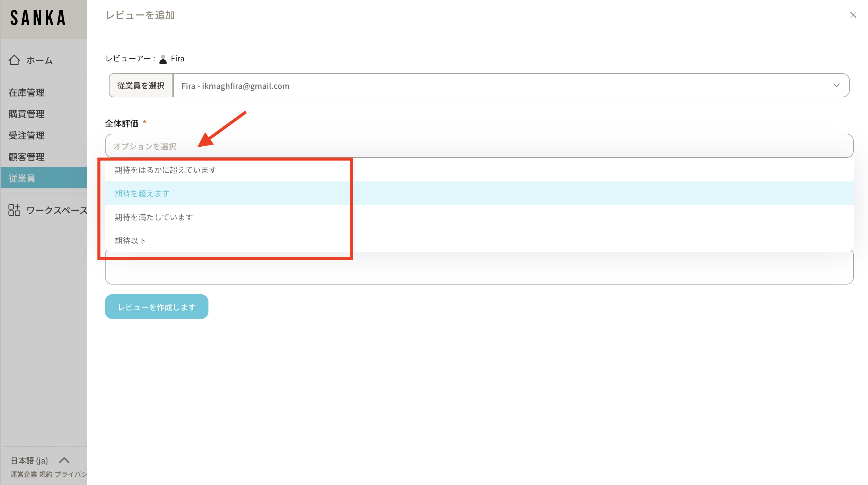Click the workspace grid icon
The height and width of the screenshot is (485, 868).
tap(14, 210)
